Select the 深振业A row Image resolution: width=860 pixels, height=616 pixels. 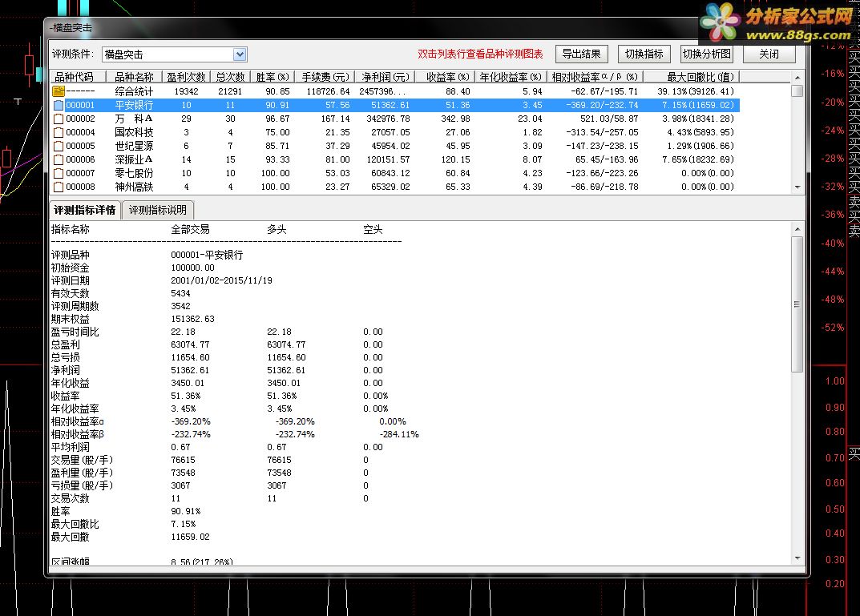click(395, 160)
